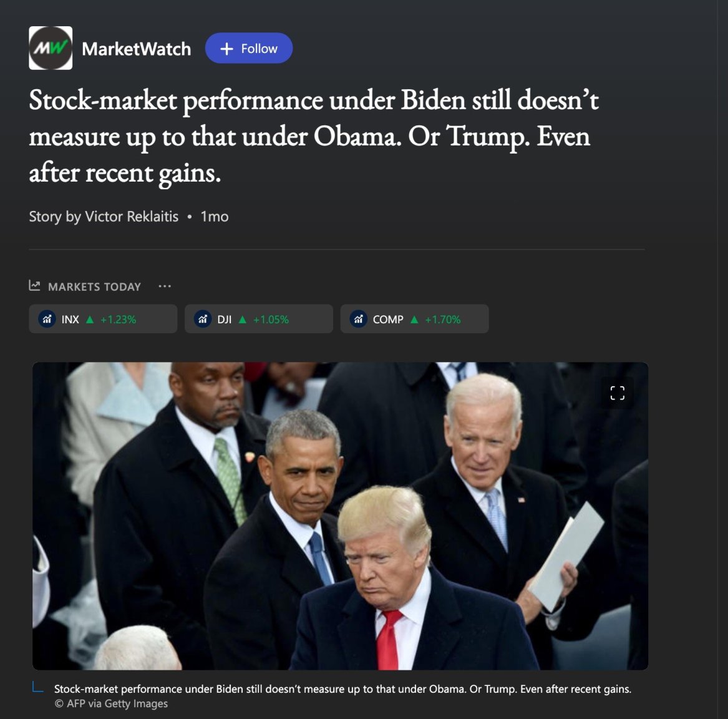Open the INX index chip
Viewport: 728px width, 719px height.
103,319
